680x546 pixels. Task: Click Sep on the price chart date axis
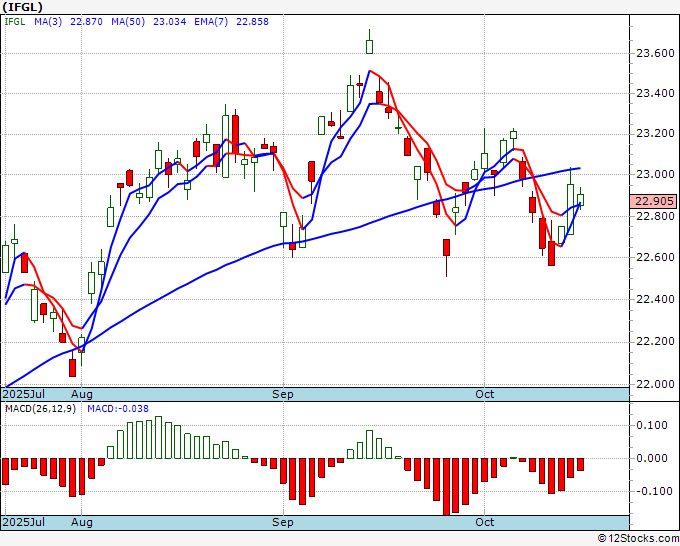coord(283,394)
